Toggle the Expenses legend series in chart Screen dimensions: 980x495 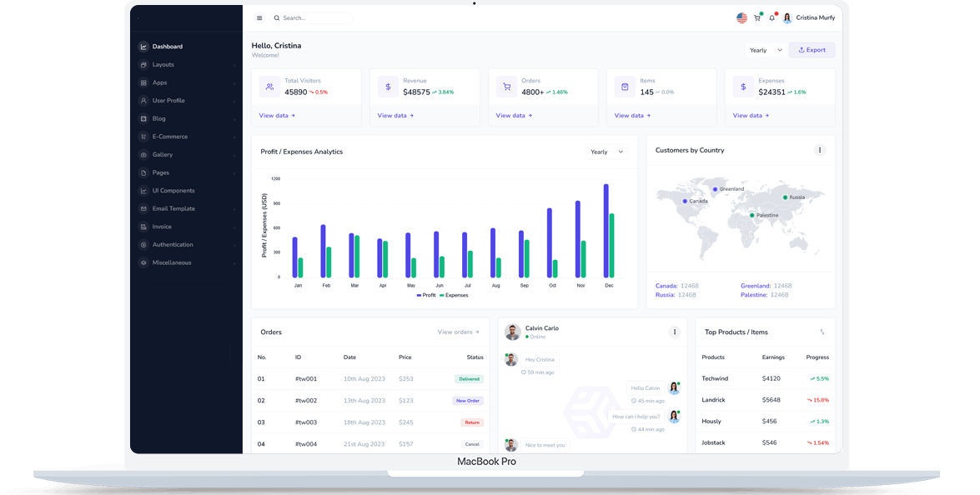click(x=454, y=295)
